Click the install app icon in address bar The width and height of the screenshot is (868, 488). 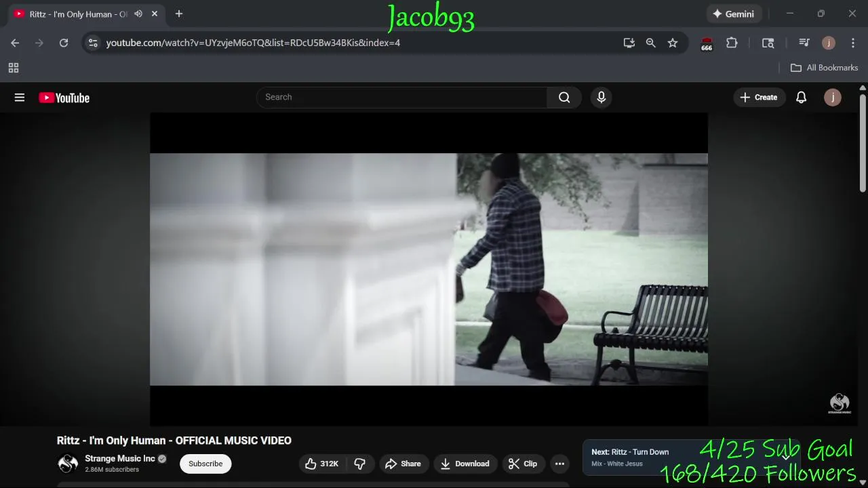point(629,43)
